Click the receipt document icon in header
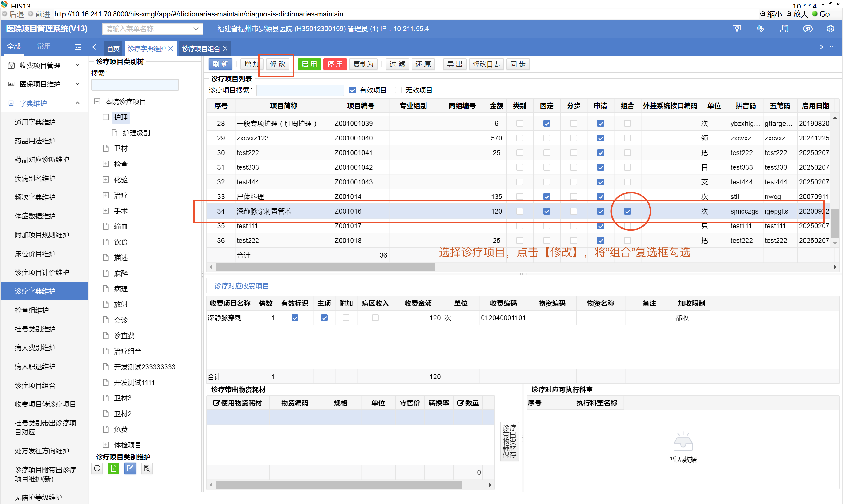843x504 pixels. (784, 29)
